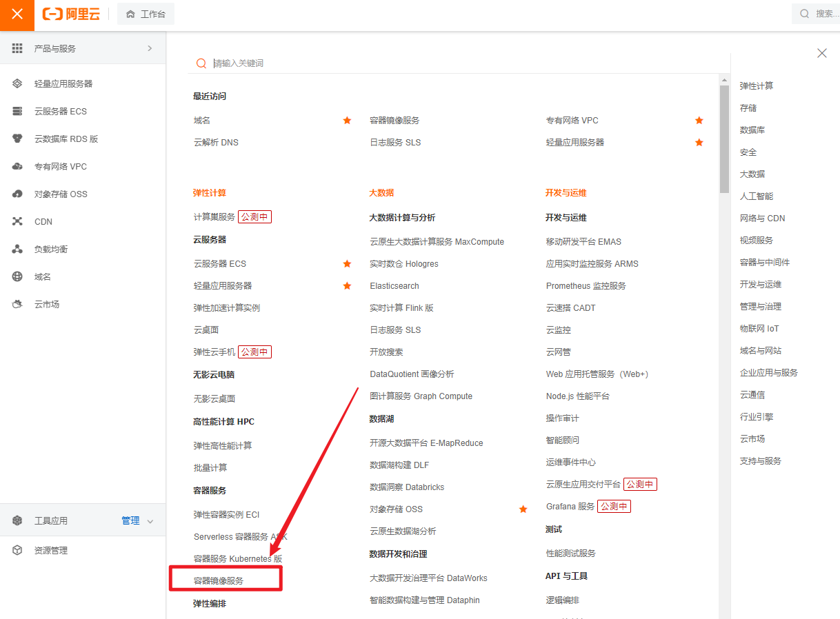The width and height of the screenshot is (840, 619).
Task: Click the 负载均衡 icon in the sidebar
Action: pos(18,249)
